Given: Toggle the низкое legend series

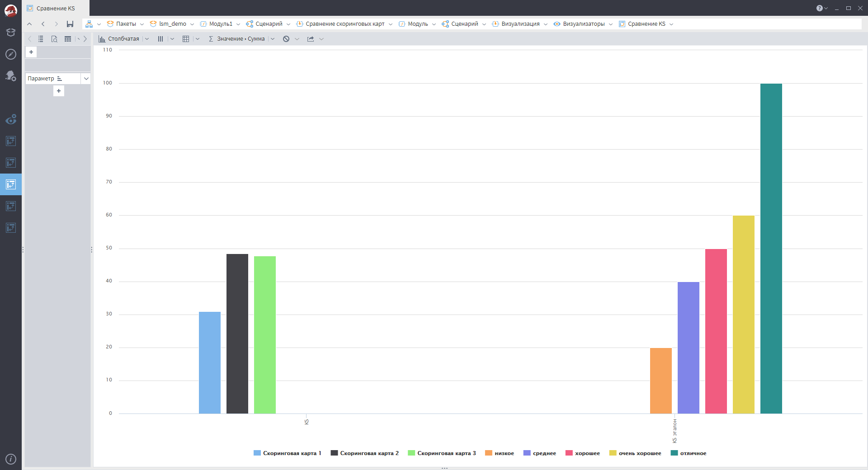Looking at the screenshot, I should [500, 453].
